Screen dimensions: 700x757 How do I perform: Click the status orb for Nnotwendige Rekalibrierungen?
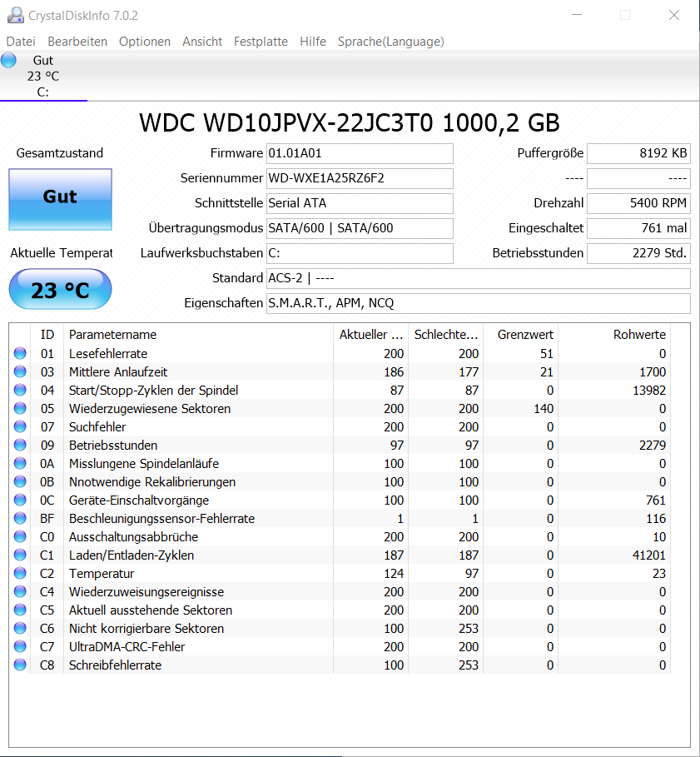[x=20, y=482]
